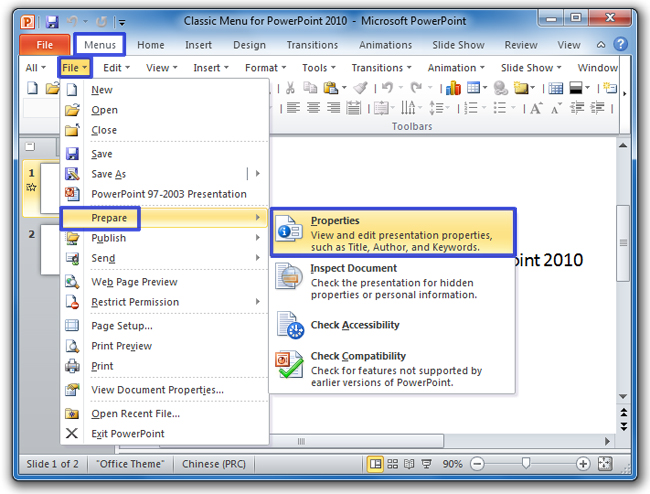Viewport: 650px width, 494px height.
Task: Click the New blank document toolbar icon
Action: (32, 88)
